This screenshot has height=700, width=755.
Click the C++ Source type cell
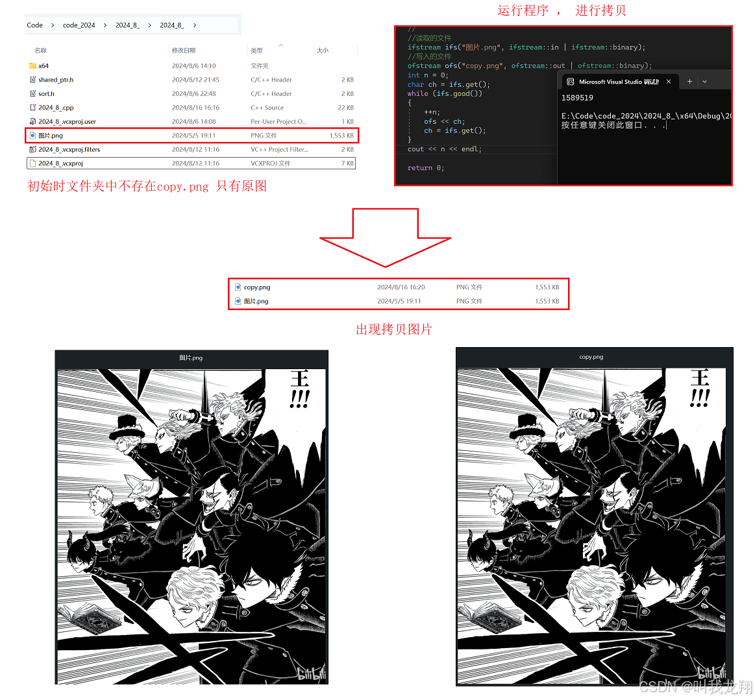[x=267, y=108]
